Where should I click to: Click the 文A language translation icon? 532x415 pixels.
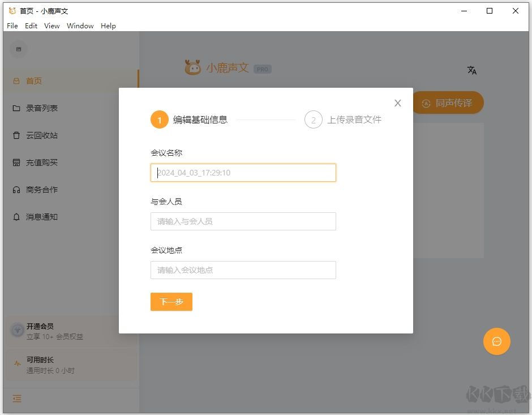click(472, 70)
